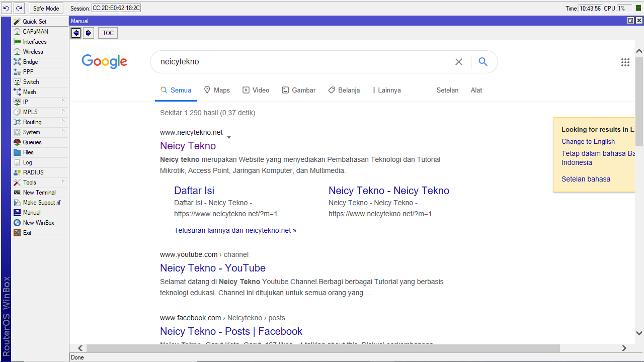Click the Session MAC address field
Screen dimensions: 644x362
pos(116,8)
